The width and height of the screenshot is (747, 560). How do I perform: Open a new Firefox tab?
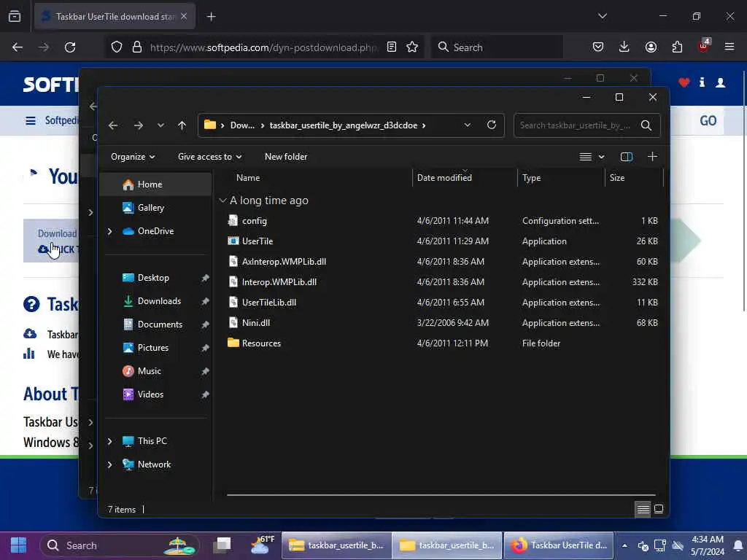pos(211,17)
